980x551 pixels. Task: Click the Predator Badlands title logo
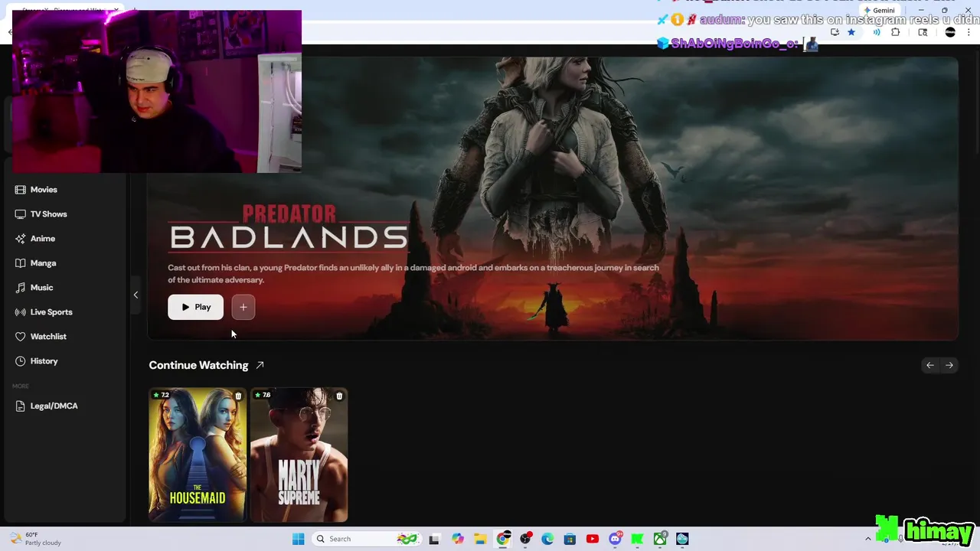(288, 227)
